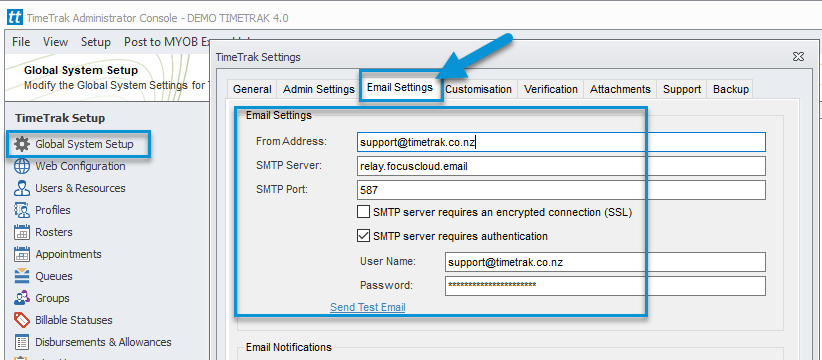Click the 'SMTP Port:' label
822x360 pixels.
tap(282, 190)
